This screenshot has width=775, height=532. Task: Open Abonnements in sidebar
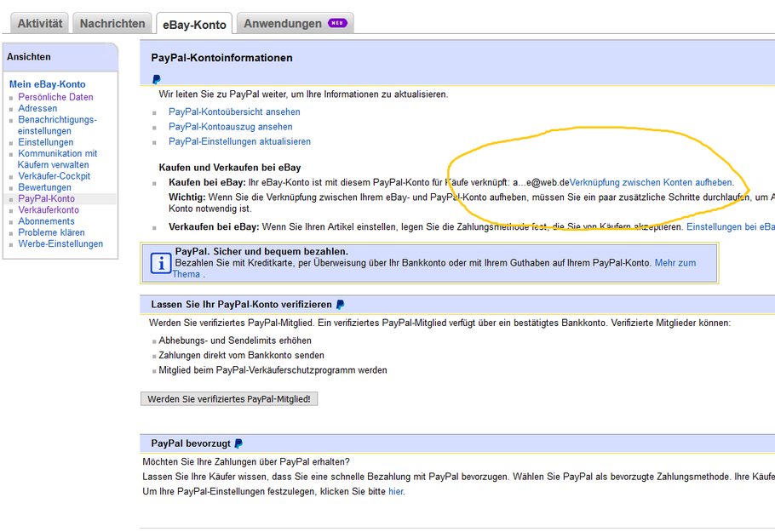click(47, 221)
